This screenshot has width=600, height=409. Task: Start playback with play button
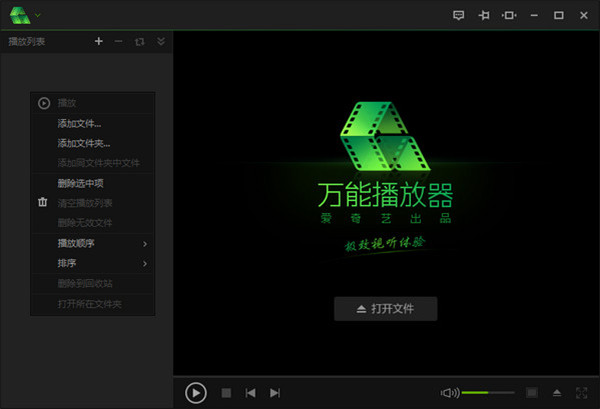(x=196, y=393)
